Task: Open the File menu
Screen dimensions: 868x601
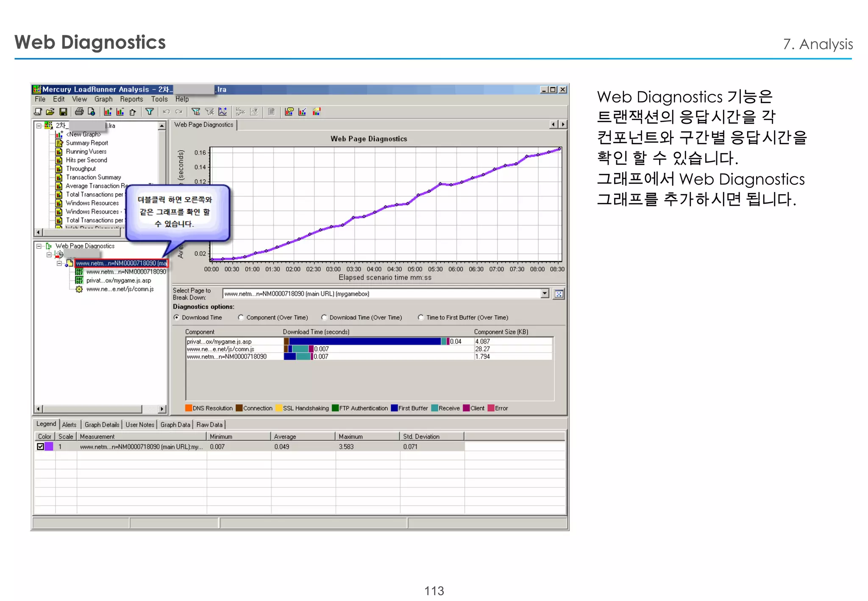Action: coord(40,99)
